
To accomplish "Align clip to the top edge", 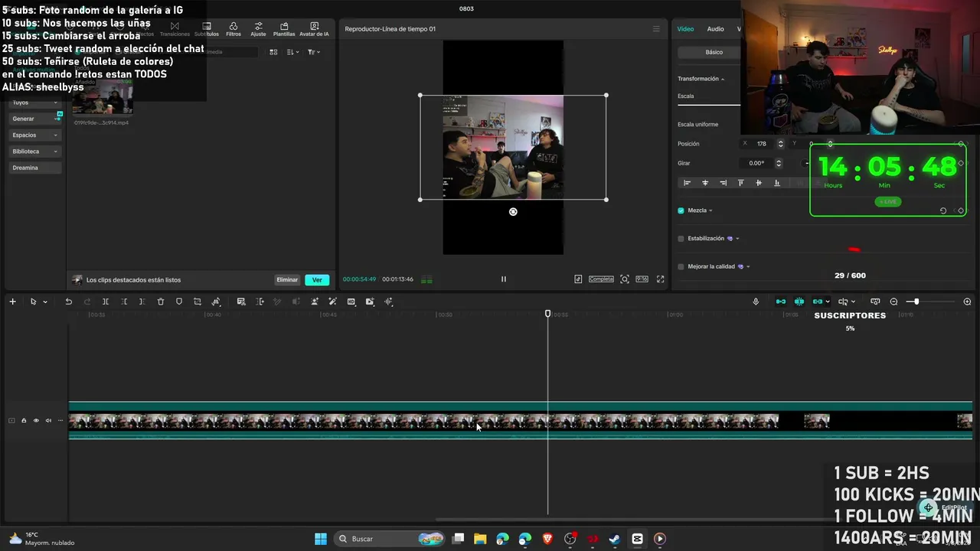I will [740, 183].
